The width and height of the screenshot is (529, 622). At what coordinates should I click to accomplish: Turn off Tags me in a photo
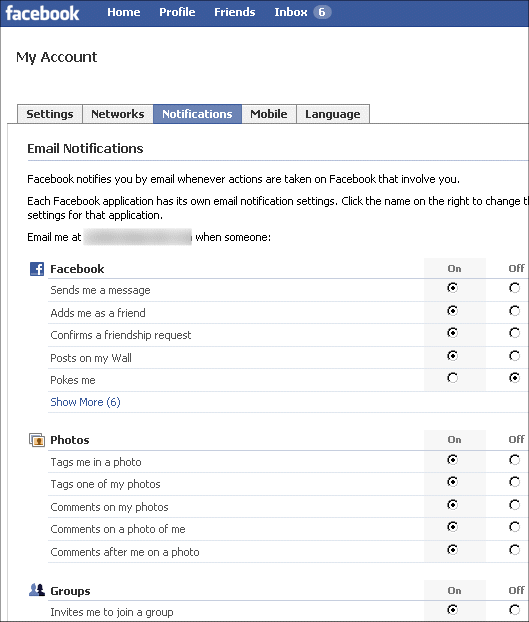[x=514, y=460]
